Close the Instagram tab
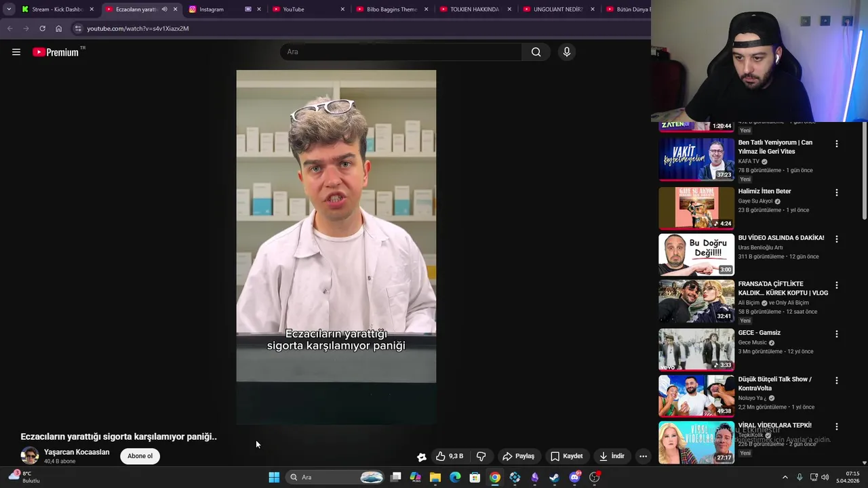868x488 pixels. (258, 9)
